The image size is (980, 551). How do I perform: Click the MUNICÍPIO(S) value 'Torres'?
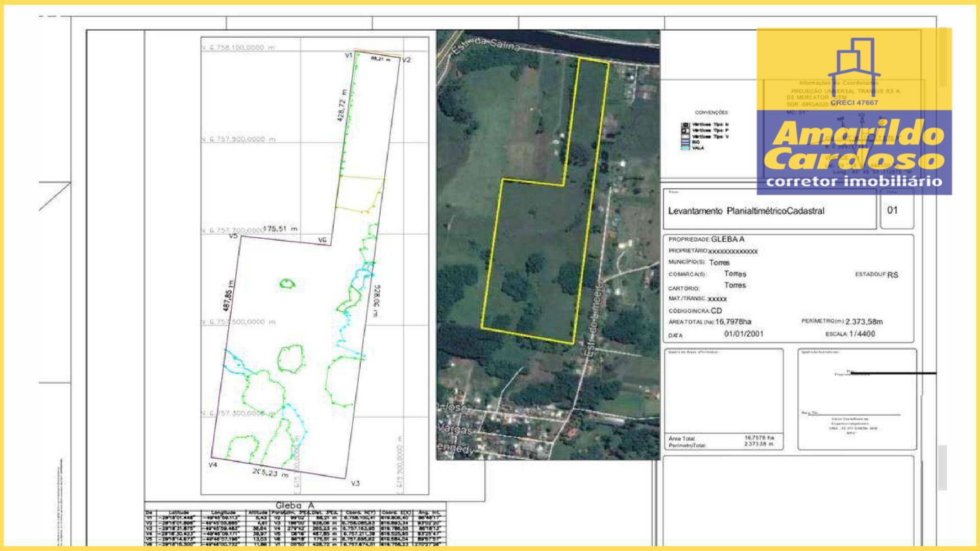coord(719,262)
